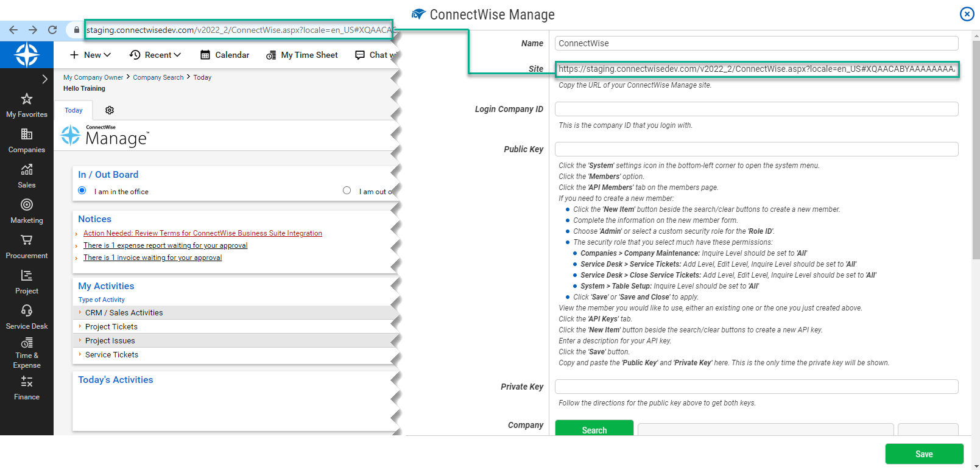Click the green Search button for Company

click(594, 428)
